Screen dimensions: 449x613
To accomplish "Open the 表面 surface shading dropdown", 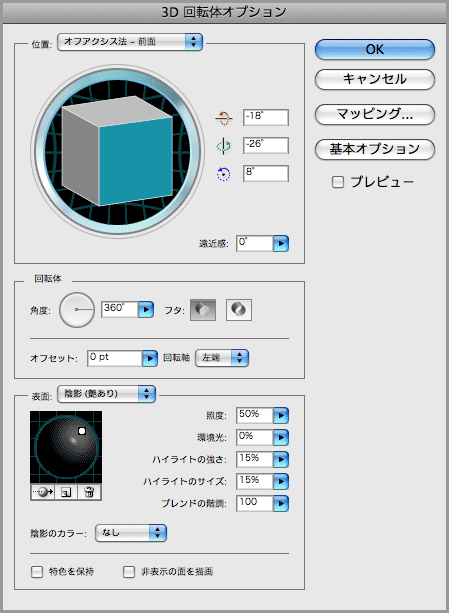I will pos(107,394).
